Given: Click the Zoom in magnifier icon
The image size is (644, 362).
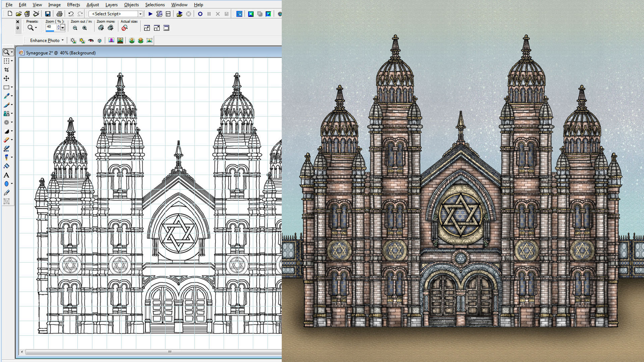Looking at the screenshot, I should (x=85, y=28).
